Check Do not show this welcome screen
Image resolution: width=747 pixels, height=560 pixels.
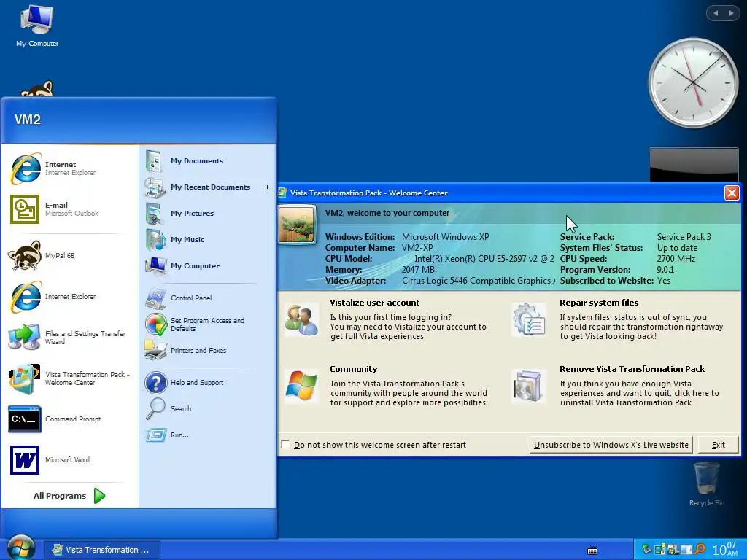coord(285,445)
